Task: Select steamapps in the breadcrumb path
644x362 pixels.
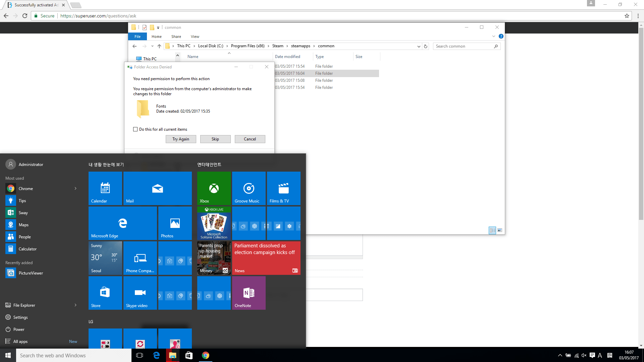Action: [301, 46]
